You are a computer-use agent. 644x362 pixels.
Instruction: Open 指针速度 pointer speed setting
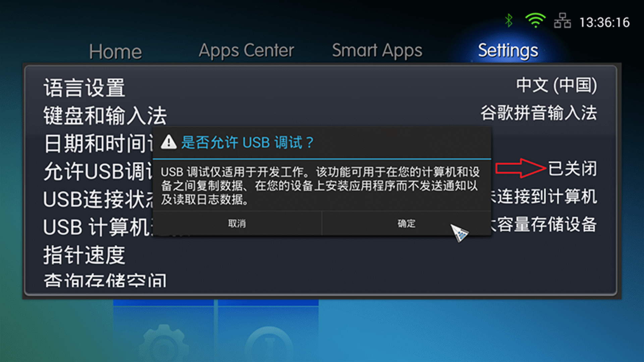pyautogui.click(x=84, y=255)
